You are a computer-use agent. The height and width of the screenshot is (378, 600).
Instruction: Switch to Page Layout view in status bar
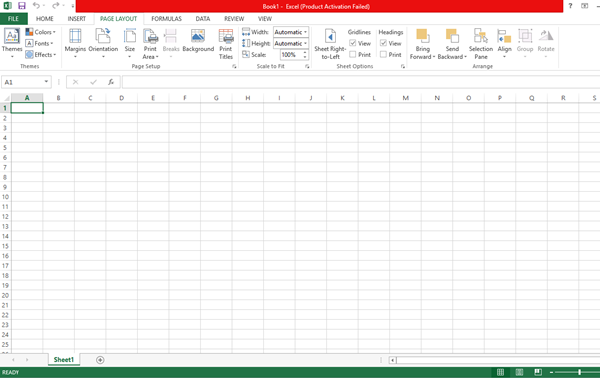point(519,372)
